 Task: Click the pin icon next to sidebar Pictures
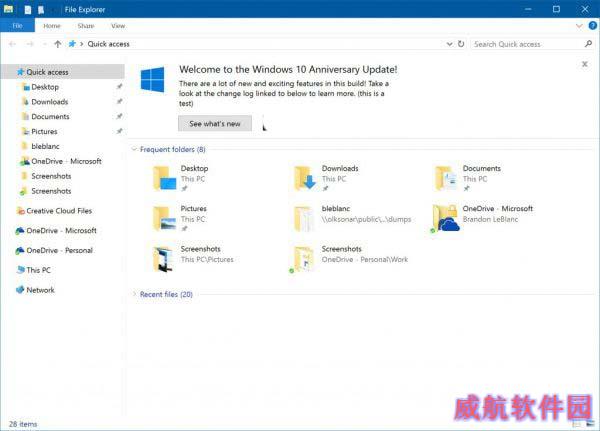point(119,131)
